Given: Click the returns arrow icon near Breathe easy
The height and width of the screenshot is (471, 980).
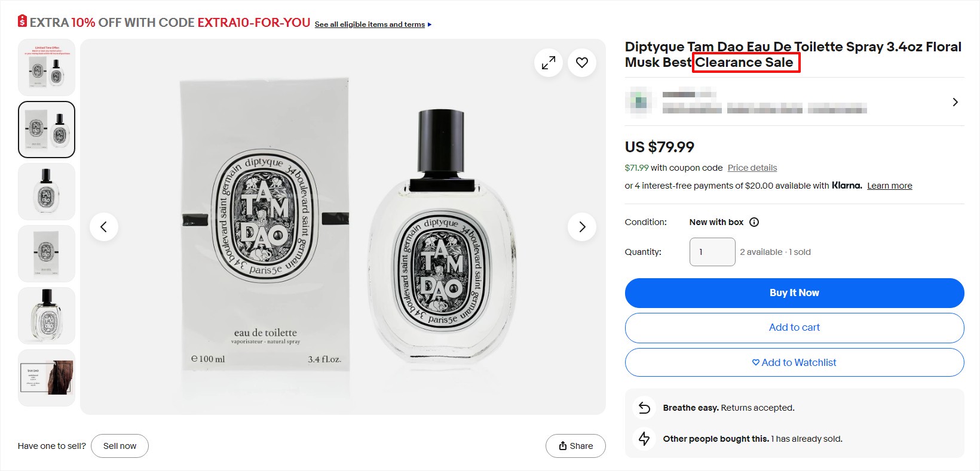Looking at the screenshot, I should [x=644, y=408].
